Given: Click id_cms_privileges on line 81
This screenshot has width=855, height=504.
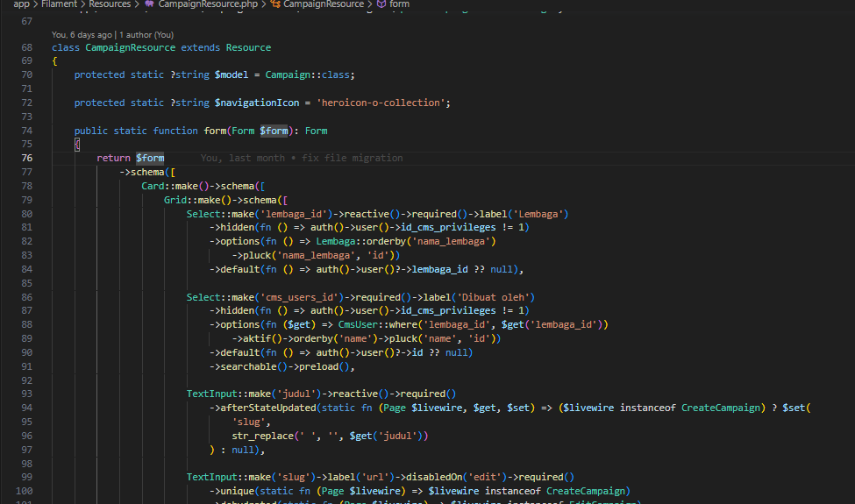Looking at the screenshot, I should pos(448,227).
